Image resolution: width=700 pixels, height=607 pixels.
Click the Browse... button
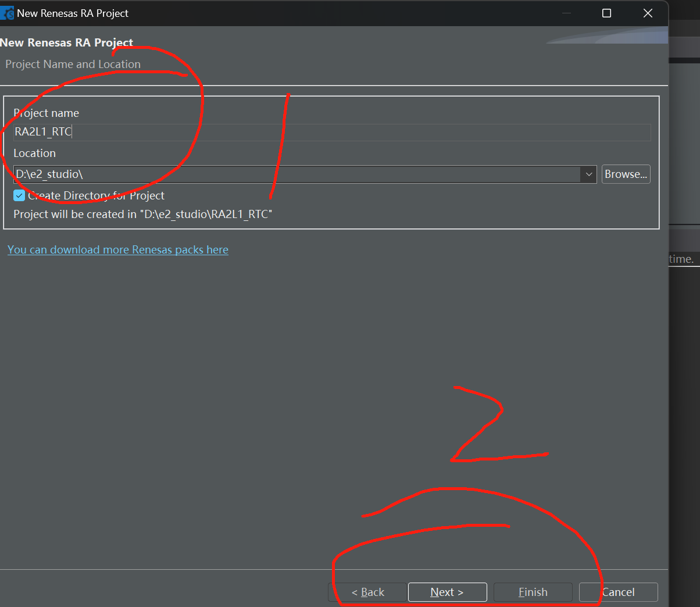(x=626, y=174)
